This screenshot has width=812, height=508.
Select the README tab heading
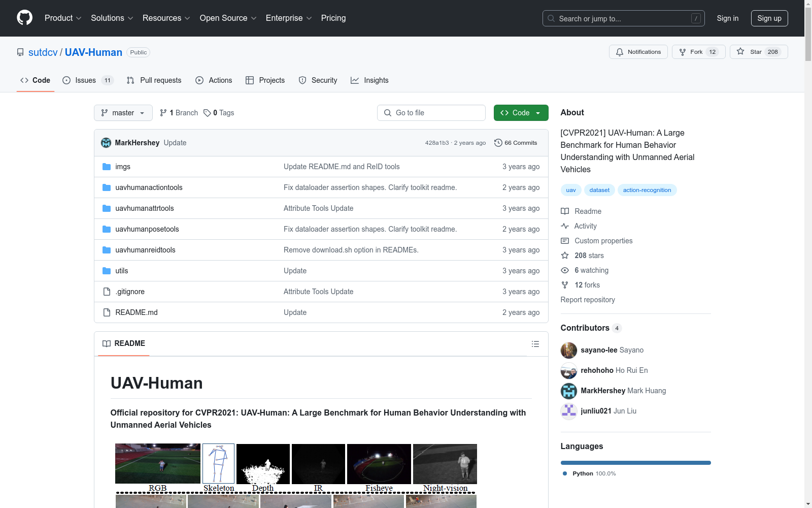124,343
